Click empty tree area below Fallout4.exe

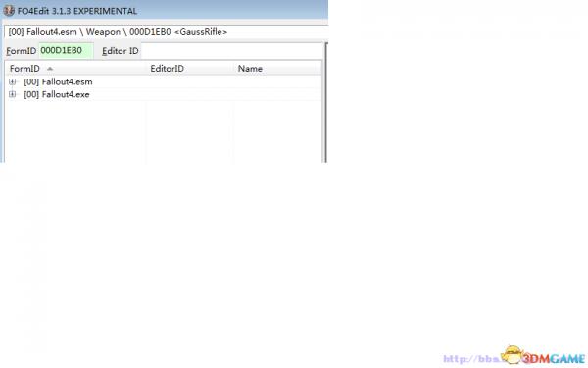click(x=75, y=131)
